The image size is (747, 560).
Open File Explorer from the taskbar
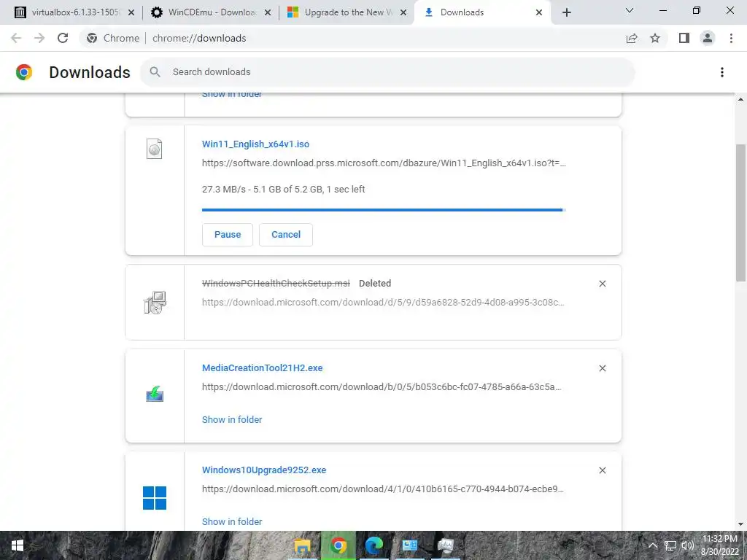click(303, 545)
